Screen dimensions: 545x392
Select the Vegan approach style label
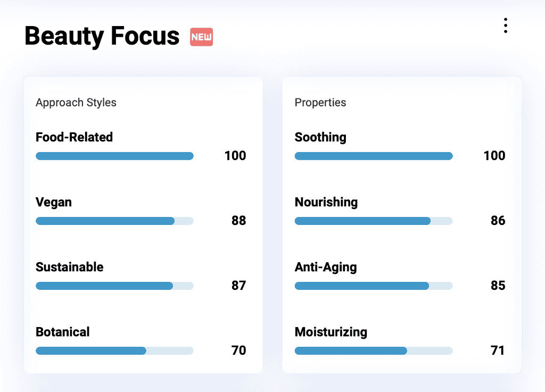pos(54,202)
